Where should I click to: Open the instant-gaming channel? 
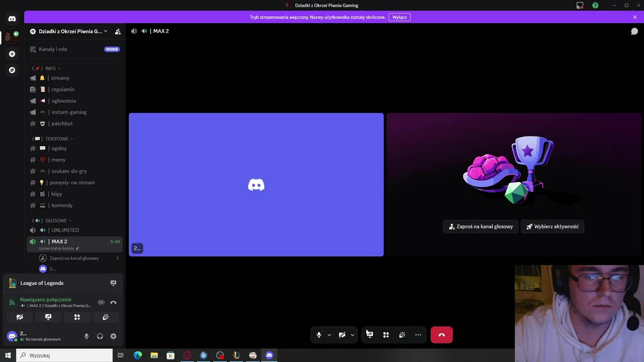75,112
